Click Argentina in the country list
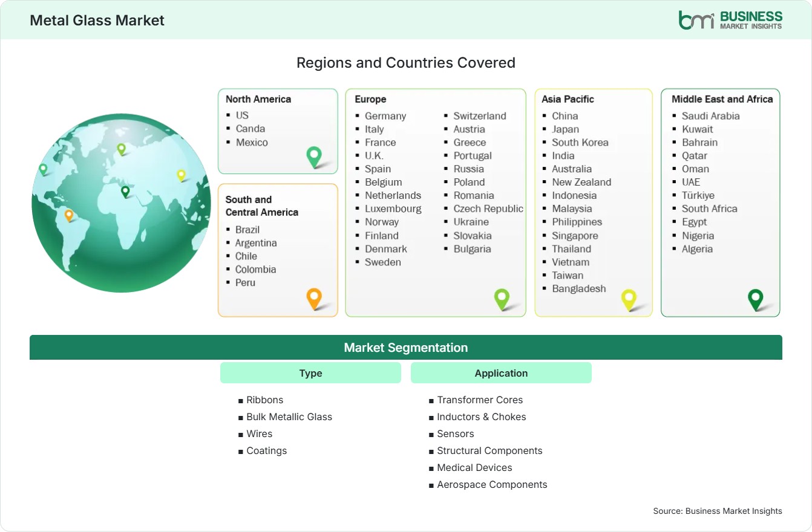Image resolution: width=812 pixels, height=532 pixels. (256, 242)
